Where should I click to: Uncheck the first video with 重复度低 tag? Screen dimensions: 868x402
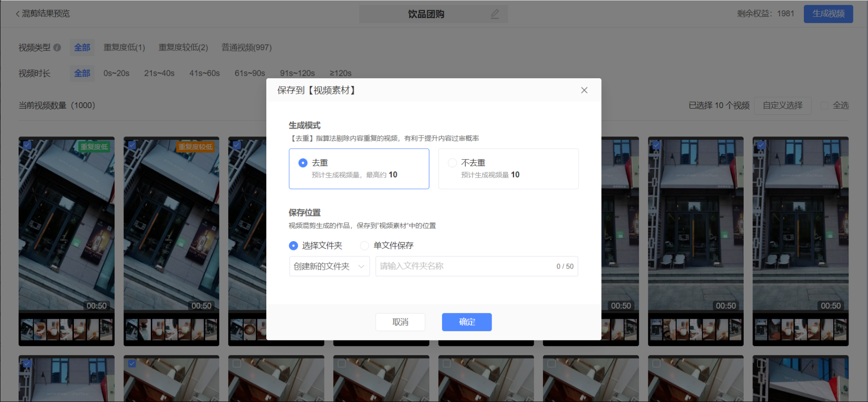(27, 145)
